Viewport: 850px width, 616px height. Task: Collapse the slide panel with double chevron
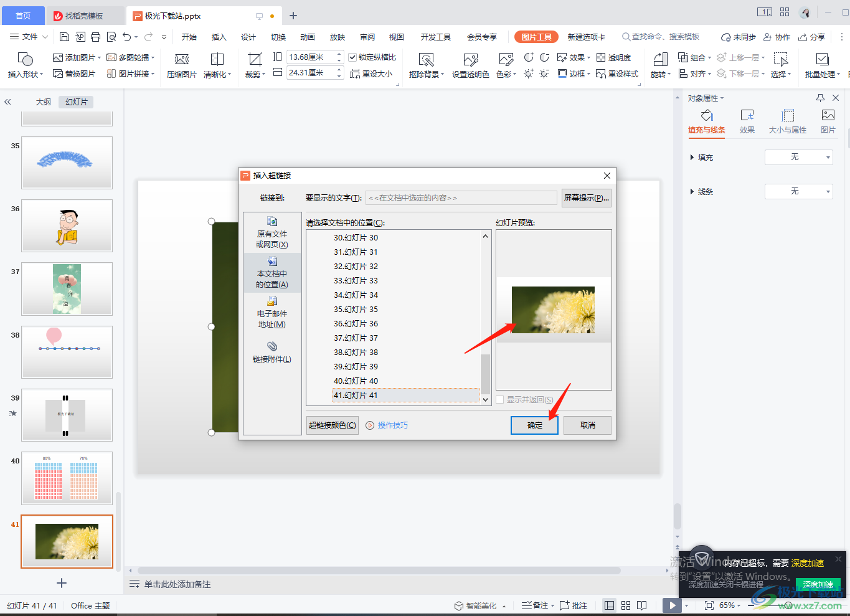pos(8,102)
